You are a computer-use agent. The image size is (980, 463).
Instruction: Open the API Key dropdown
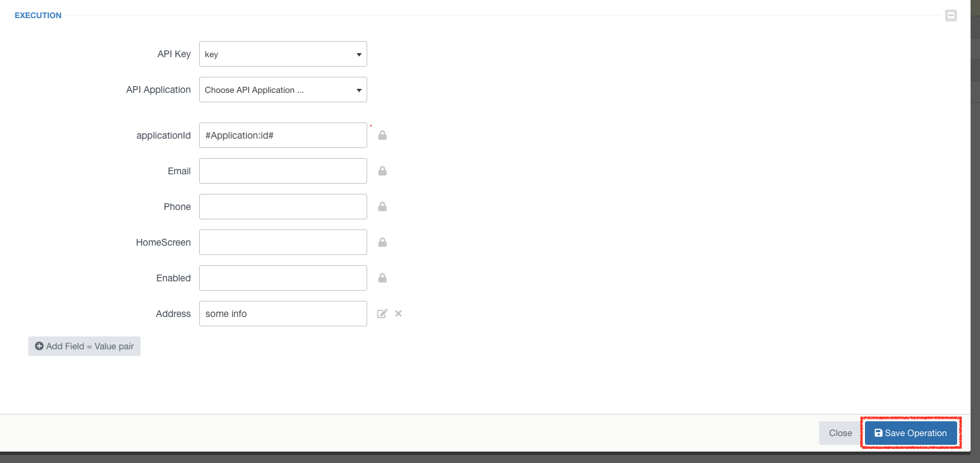(x=283, y=54)
